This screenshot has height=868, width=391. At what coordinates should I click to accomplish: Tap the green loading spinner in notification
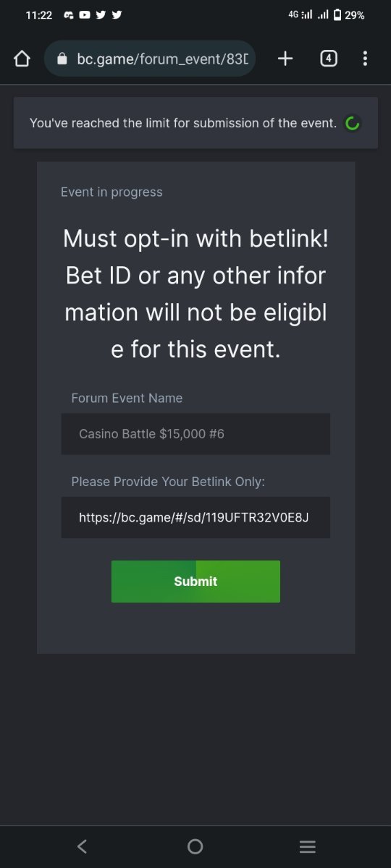[353, 124]
